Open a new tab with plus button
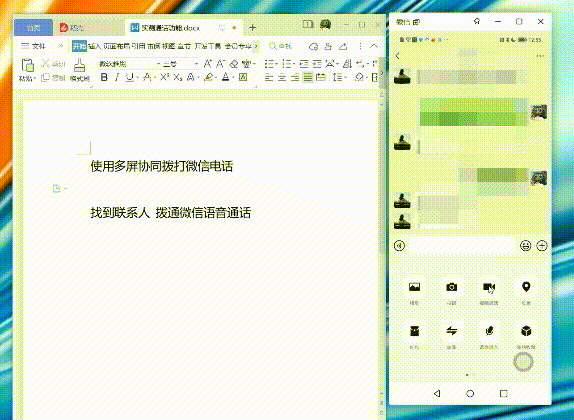Viewport: 574px width, 420px height. coord(252,27)
